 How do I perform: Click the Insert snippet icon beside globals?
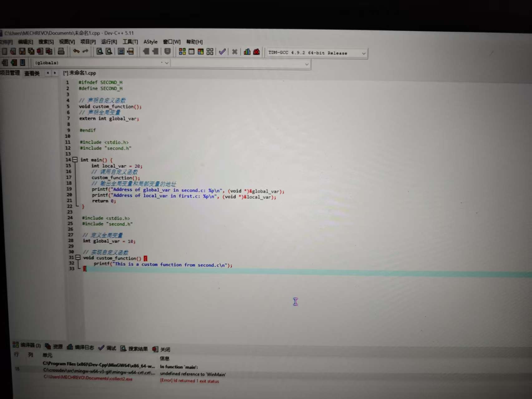point(5,63)
